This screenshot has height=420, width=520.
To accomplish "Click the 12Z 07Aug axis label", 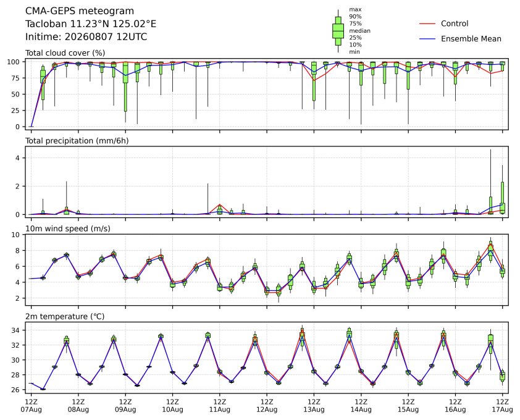I will 31,406.
